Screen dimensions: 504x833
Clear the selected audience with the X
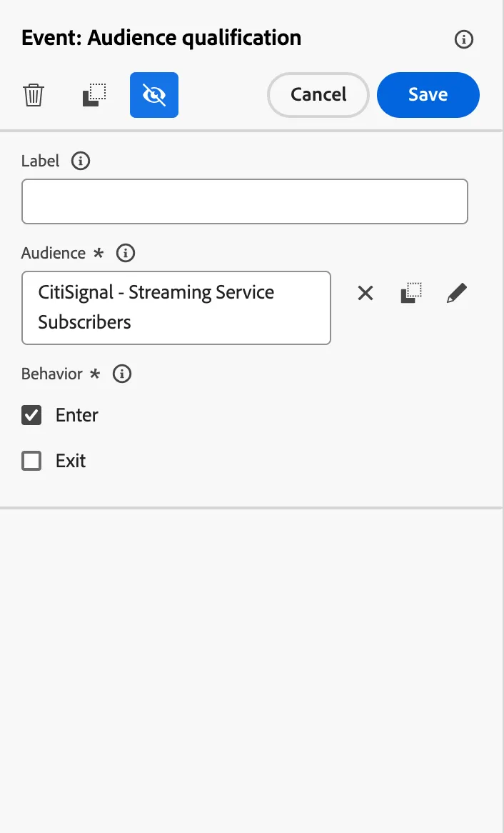pos(366,293)
